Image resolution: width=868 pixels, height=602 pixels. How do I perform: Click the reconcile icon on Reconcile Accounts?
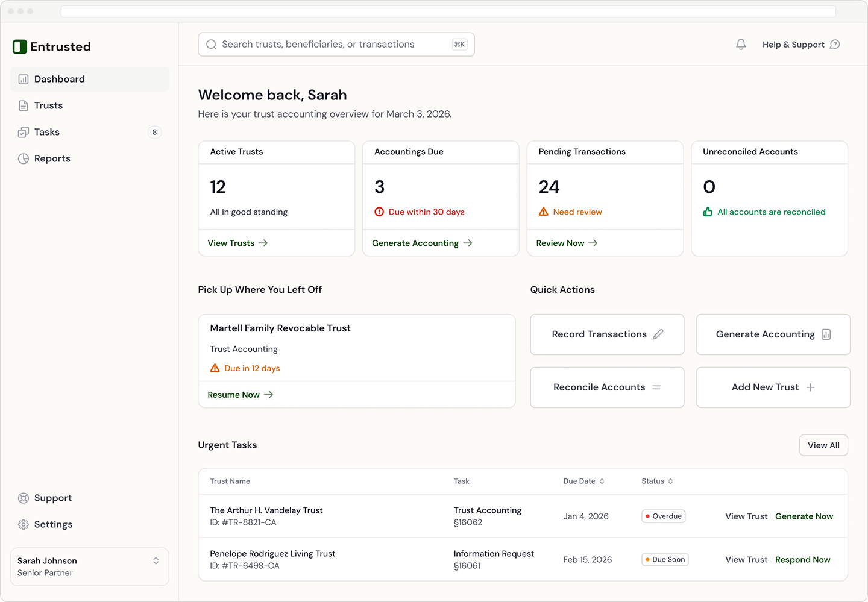[656, 387]
